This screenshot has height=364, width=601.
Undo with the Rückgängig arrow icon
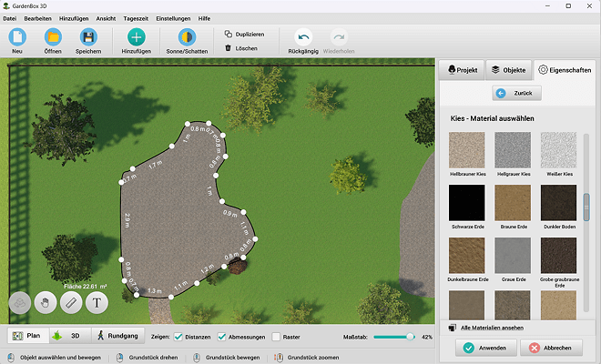pyautogui.click(x=303, y=37)
